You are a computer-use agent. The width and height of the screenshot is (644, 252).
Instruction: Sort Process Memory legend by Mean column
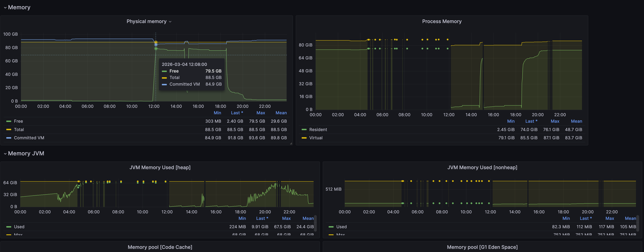coord(576,121)
